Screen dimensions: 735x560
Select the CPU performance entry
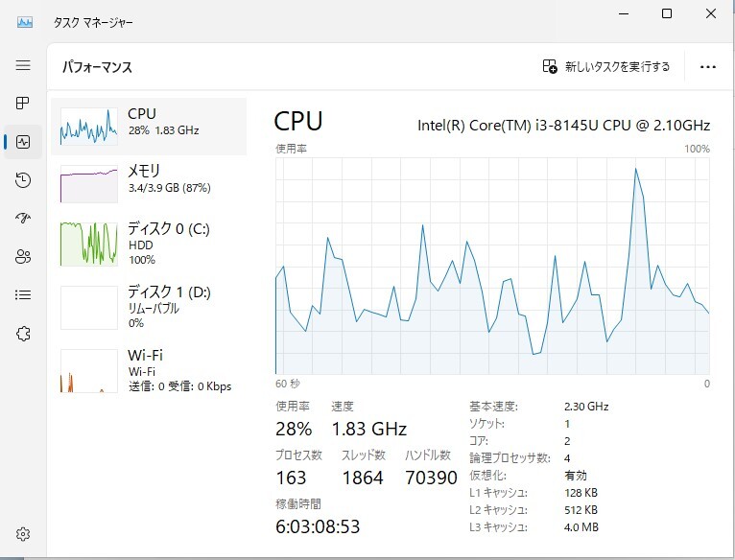coord(149,126)
